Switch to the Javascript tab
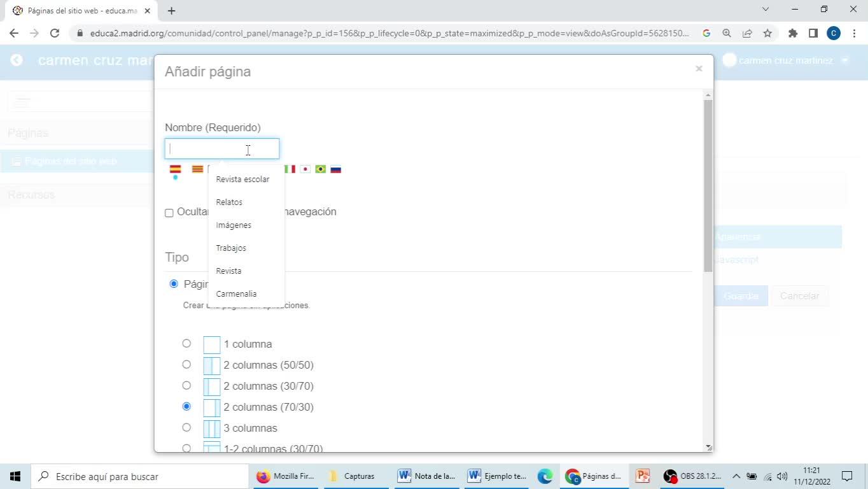 click(x=736, y=260)
